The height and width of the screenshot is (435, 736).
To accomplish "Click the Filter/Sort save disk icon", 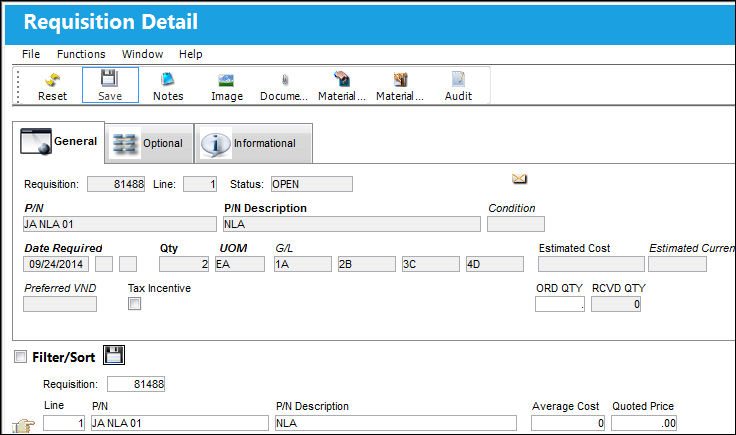I will (x=114, y=355).
